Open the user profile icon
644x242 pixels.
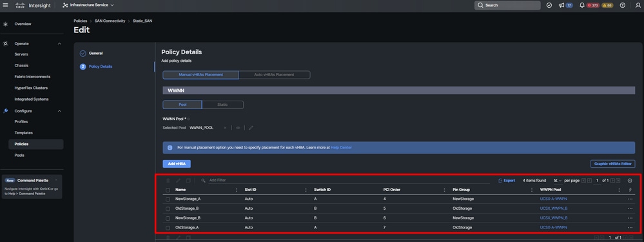(x=638, y=5)
